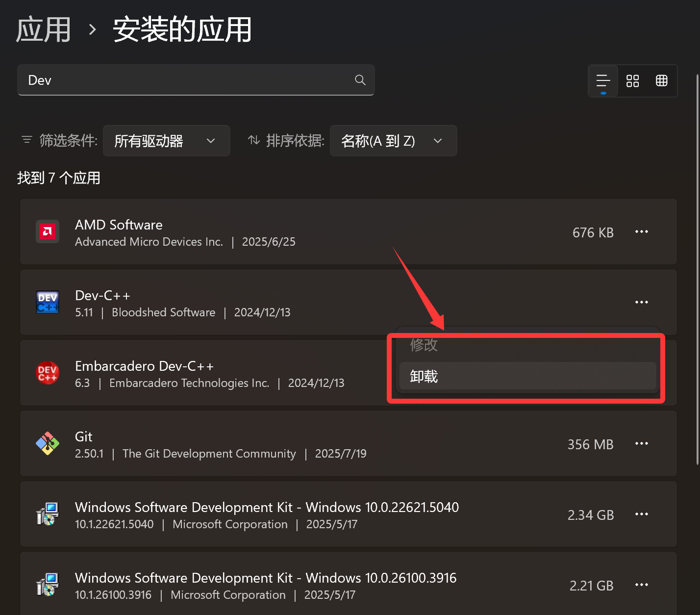
Task: Choose 修改 from the context menu
Action: 527,345
